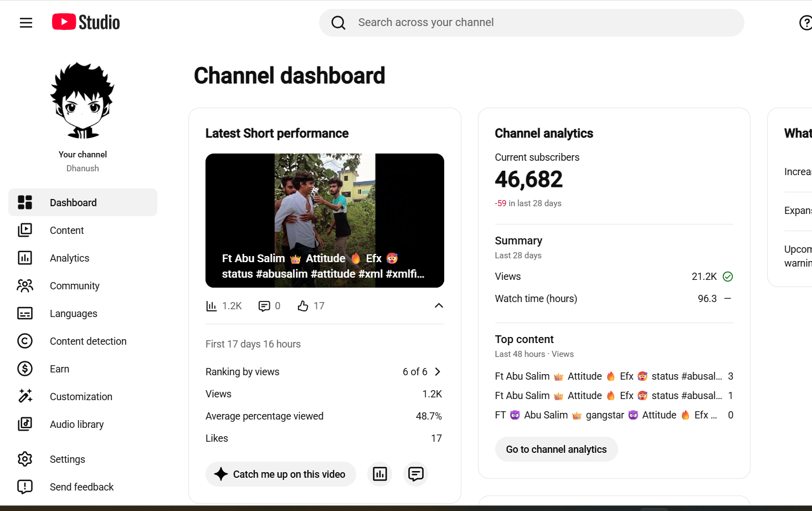Open the hamburger navigation menu
Screen dimensions: 812x511
(26, 23)
